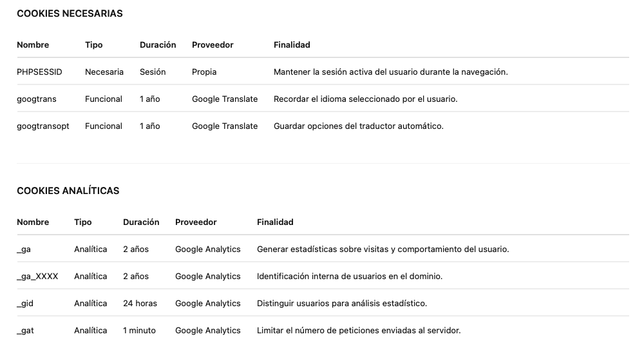Screen dimensions: 644x361
Task: Click the Duración header in necessary cookies table
Action: coord(158,45)
